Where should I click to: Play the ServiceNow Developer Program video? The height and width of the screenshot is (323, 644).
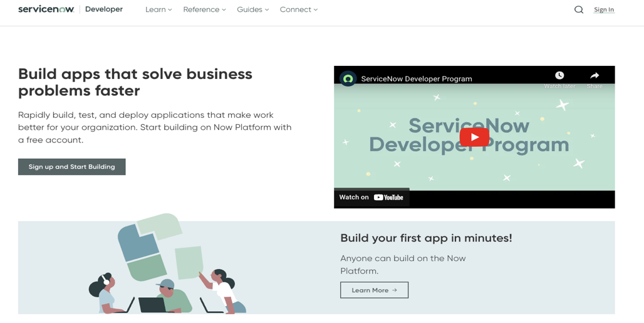pyautogui.click(x=474, y=137)
